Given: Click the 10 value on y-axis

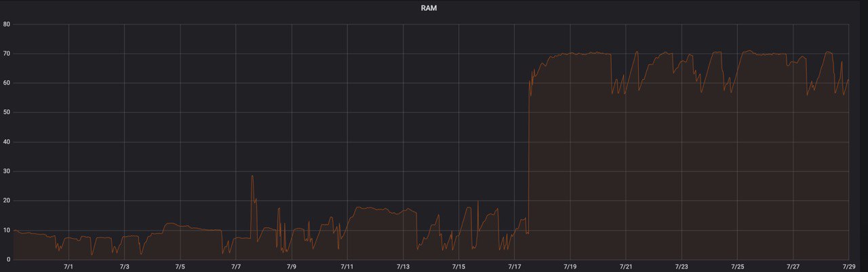Looking at the screenshot, I should click(7, 230).
